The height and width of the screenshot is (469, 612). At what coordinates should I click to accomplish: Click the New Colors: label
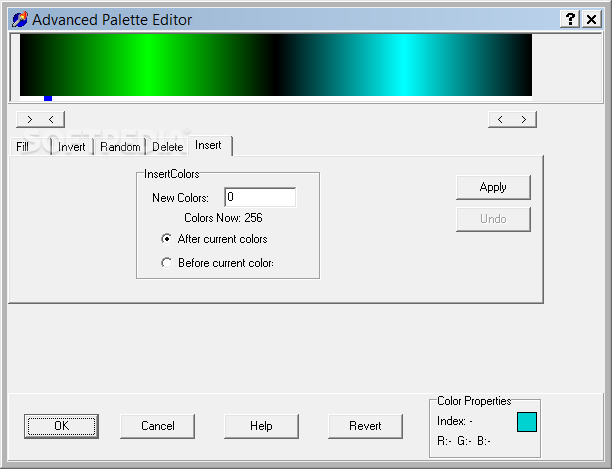180,198
